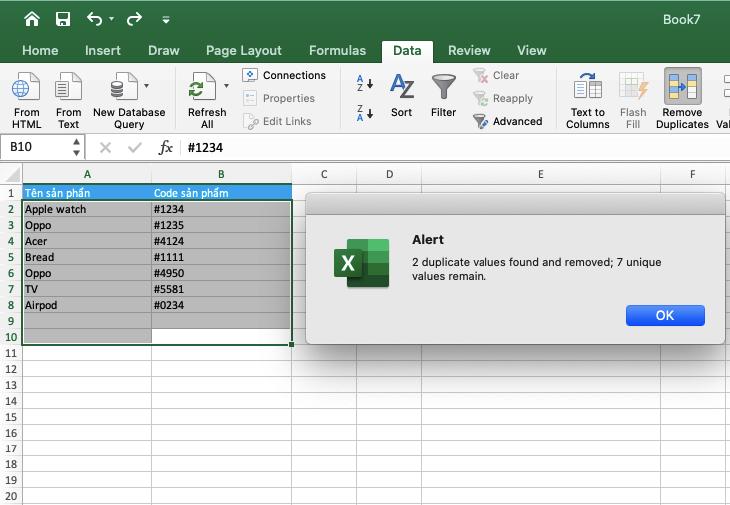Confirm the entry with the checkmark icon
The height and width of the screenshot is (505, 730).
point(135,148)
